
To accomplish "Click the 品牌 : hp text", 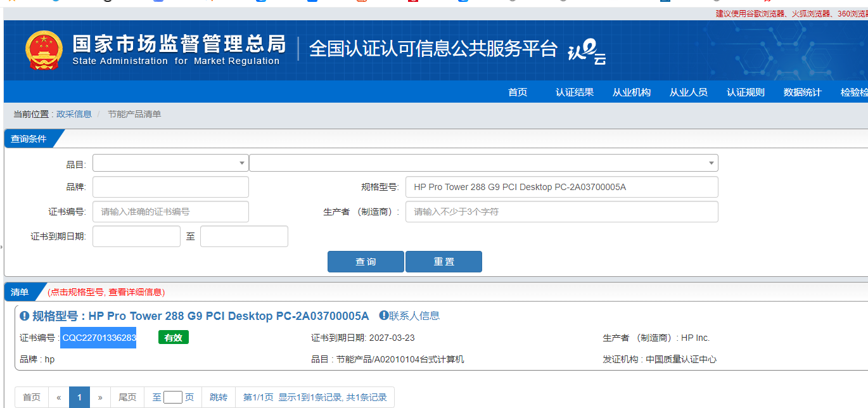I will [37, 359].
